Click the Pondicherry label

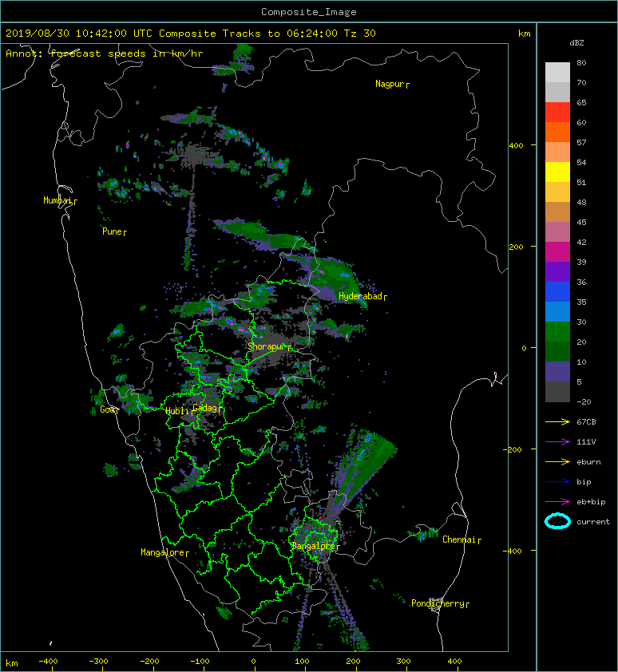coord(438,603)
